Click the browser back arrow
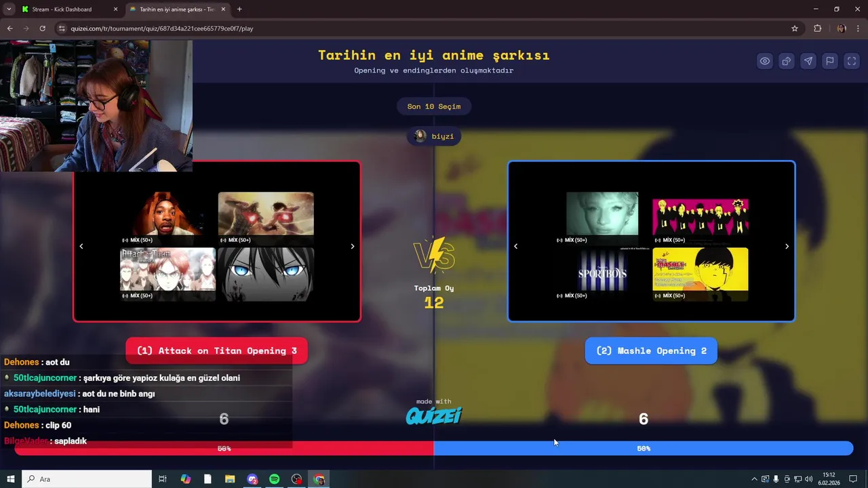The width and height of the screenshot is (868, 488). 9,28
